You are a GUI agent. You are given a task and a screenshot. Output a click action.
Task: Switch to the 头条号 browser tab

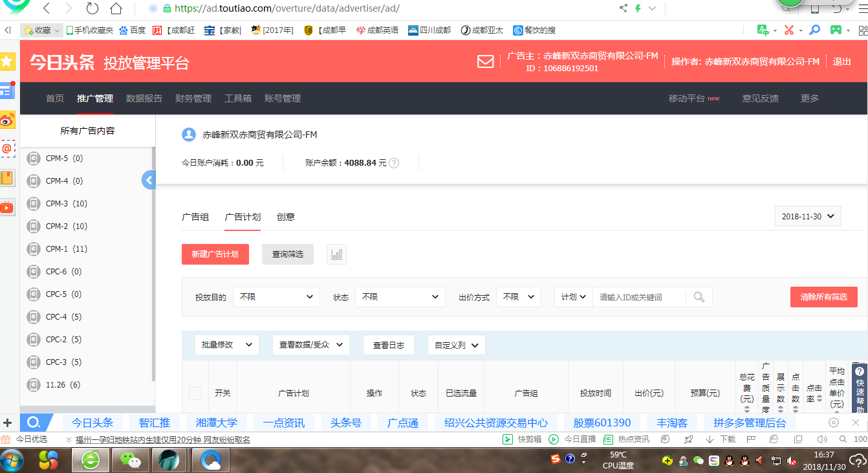346,423
